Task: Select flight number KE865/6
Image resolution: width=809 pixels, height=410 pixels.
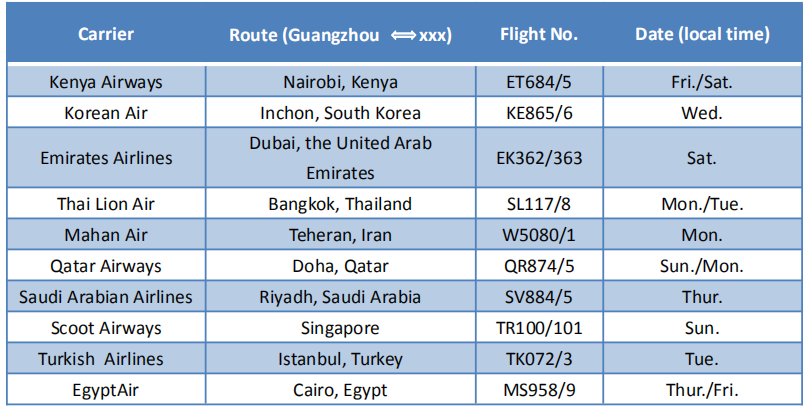Action: [x=539, y=113]
